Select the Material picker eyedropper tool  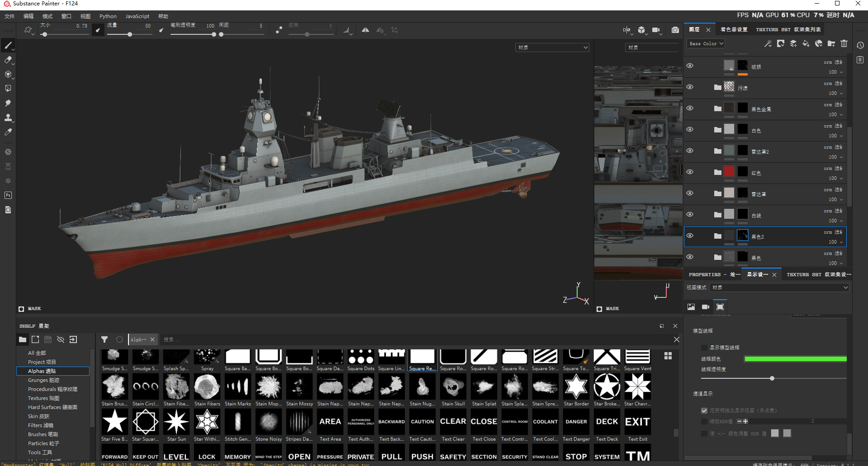pyautogui.click(x=8, y=132)
